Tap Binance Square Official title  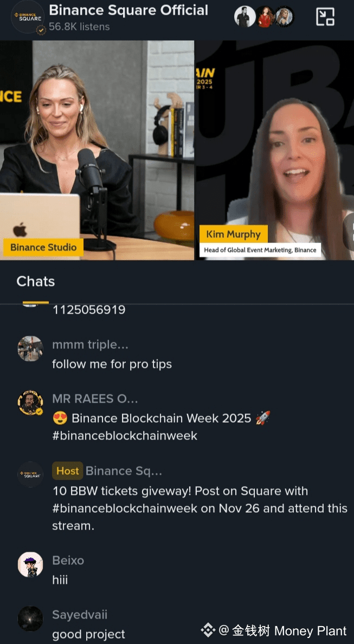(128, 10)
